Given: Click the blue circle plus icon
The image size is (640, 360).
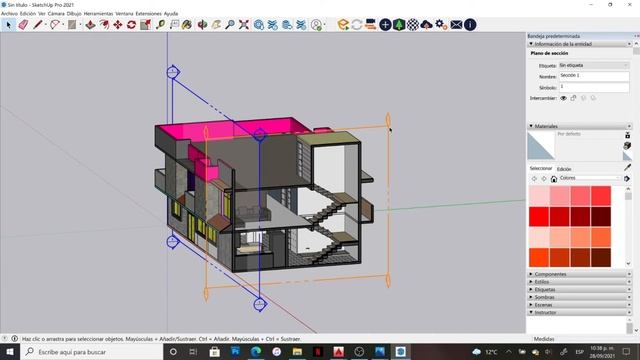Looking at the screenshot, I should pyautogui.click(x=385, y=25).
